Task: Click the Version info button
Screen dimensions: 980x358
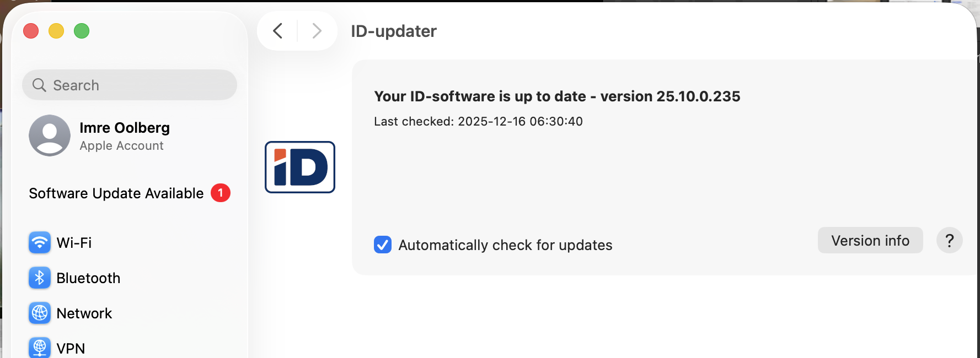Action: tap(870, 241)
